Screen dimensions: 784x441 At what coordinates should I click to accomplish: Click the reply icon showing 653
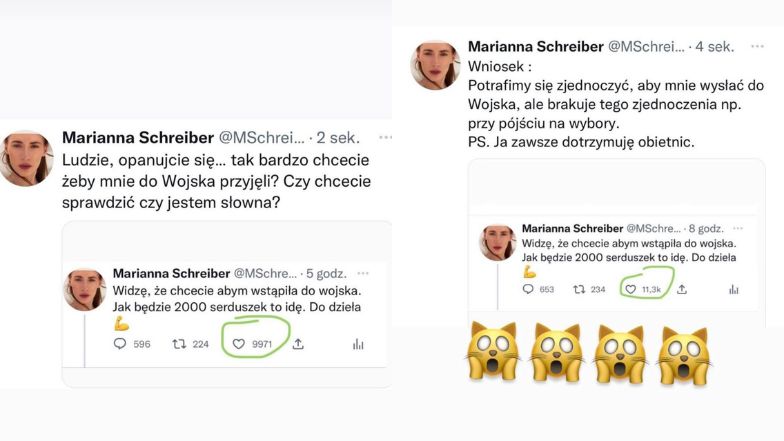pyautogui.click(x=528, y=289)
